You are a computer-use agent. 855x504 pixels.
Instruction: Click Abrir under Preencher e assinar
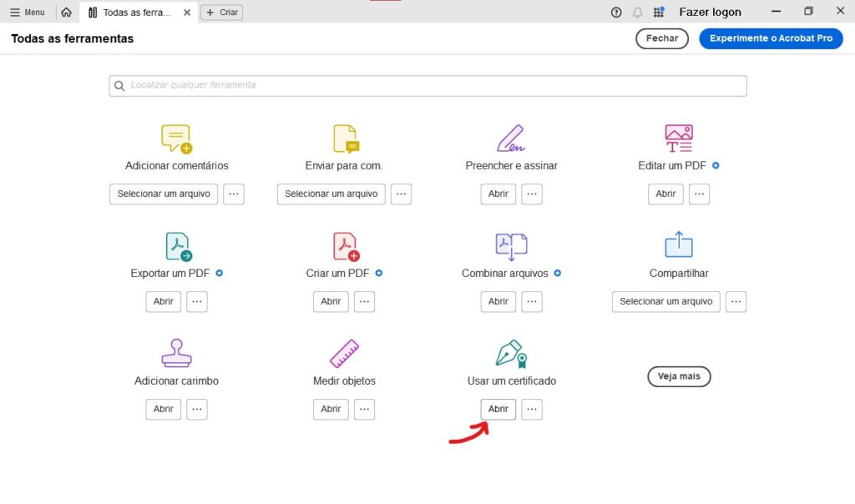click(x=498, y=194)
